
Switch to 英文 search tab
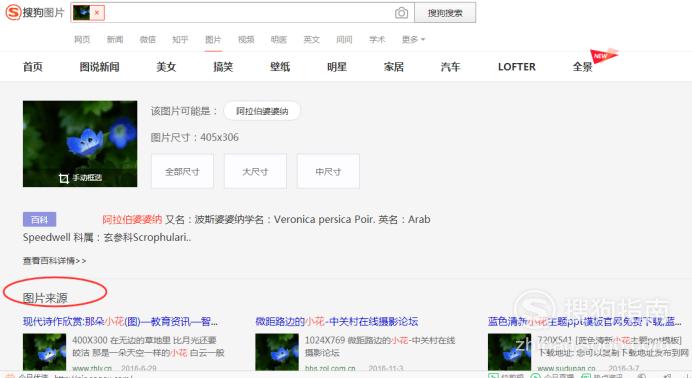(312, 39)
